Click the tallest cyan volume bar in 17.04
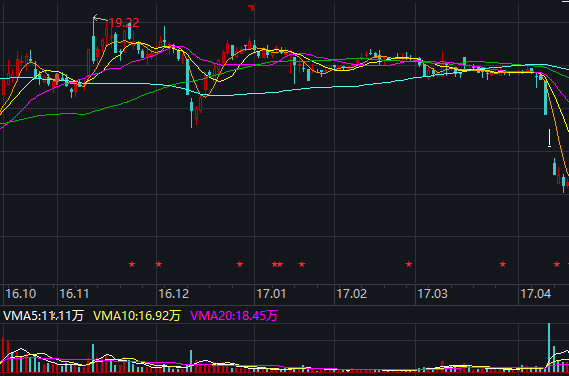The height and width of the screenshot is (376, 569). 549,347
